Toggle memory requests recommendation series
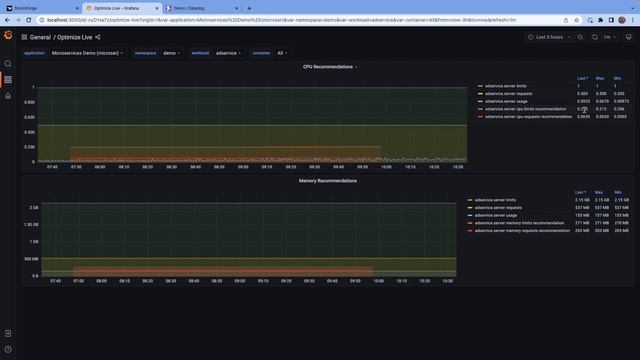This screenshot has height=360, width=640. pyautogui.click(x=522, y=231)
